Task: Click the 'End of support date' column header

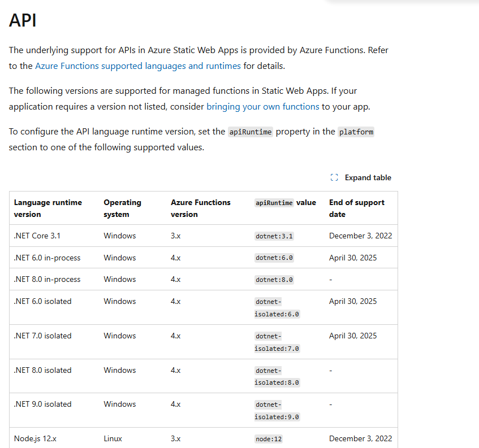Action: (357, 208)
